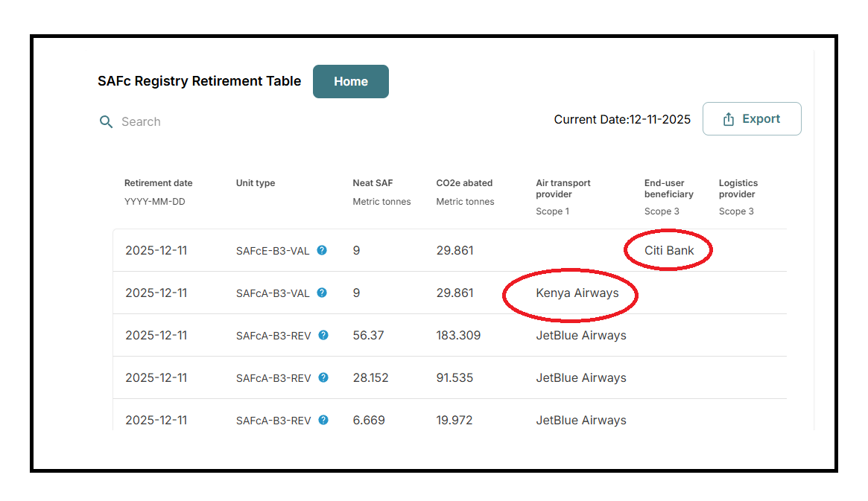Click SAFcA-B3-REV in the 91.535 row
868x501 pixels.
click(273, 379)
